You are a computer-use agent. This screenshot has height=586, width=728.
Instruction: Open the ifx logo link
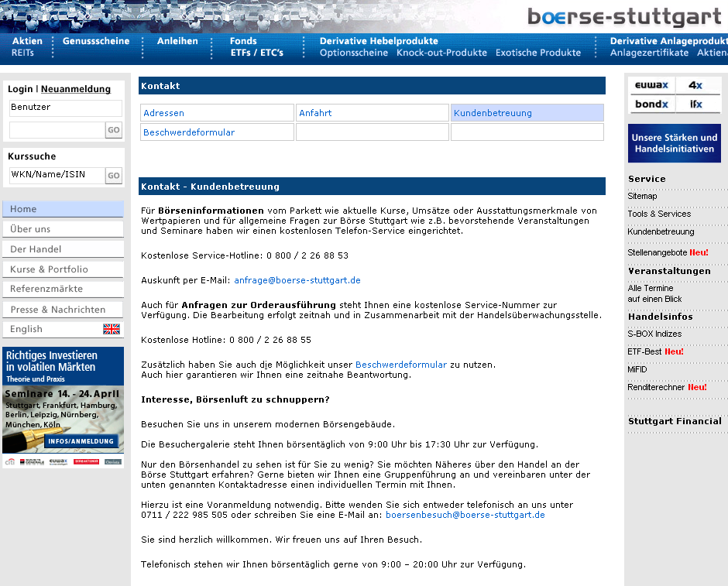pyautogui.click(x=695, y=105)
